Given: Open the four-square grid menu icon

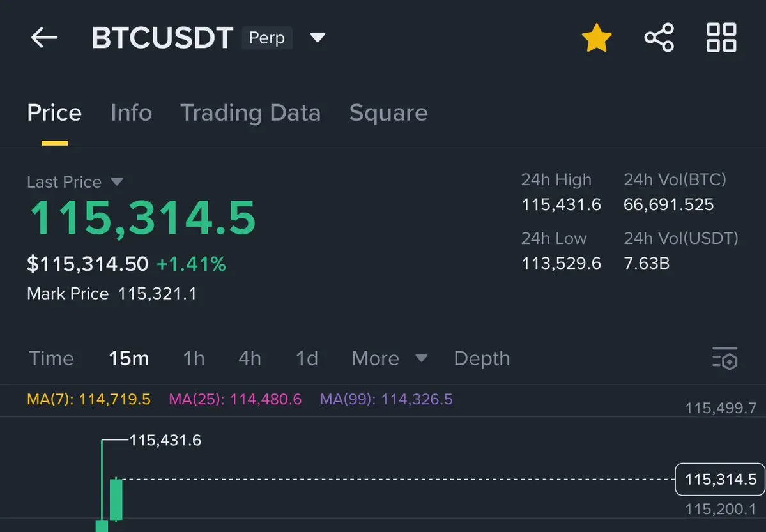Looking at the screenshot, I should click(x=721, y=38).
